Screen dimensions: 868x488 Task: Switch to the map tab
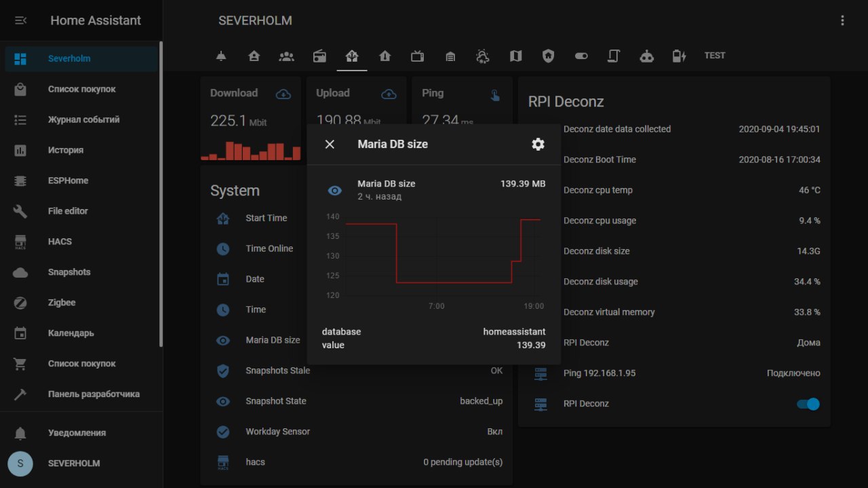516,56
